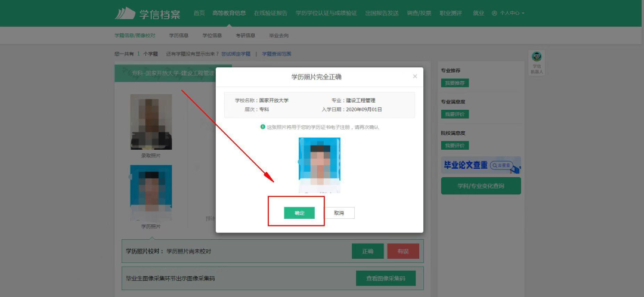Viewport: 644px width, 297px height.
Task: Click 学科/专业变化查询 button
Action: (x=481, y=186)
